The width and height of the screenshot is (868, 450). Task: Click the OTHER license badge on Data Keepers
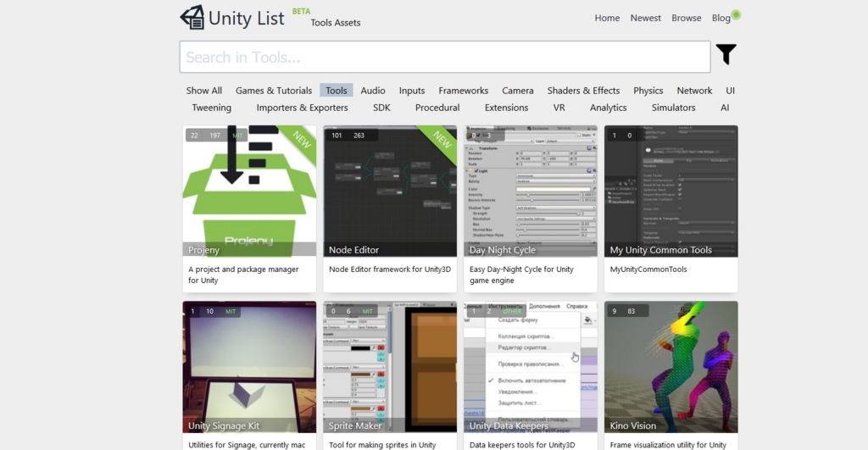511,312
